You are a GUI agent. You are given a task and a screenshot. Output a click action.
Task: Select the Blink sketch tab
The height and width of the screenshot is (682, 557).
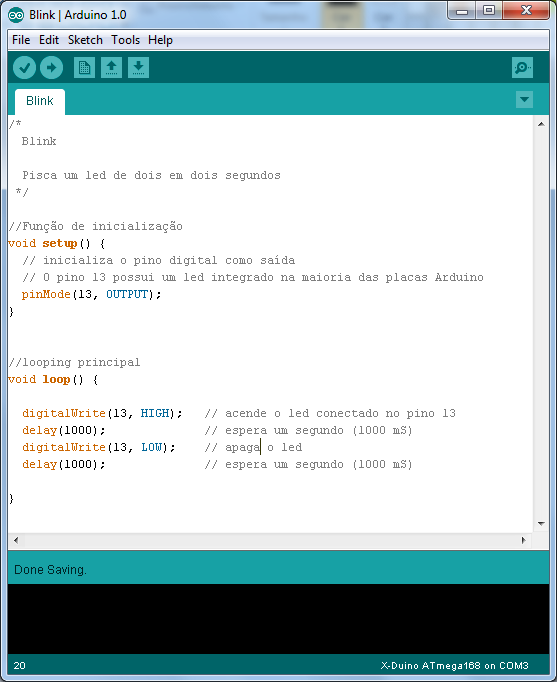[x=40, y=101]
